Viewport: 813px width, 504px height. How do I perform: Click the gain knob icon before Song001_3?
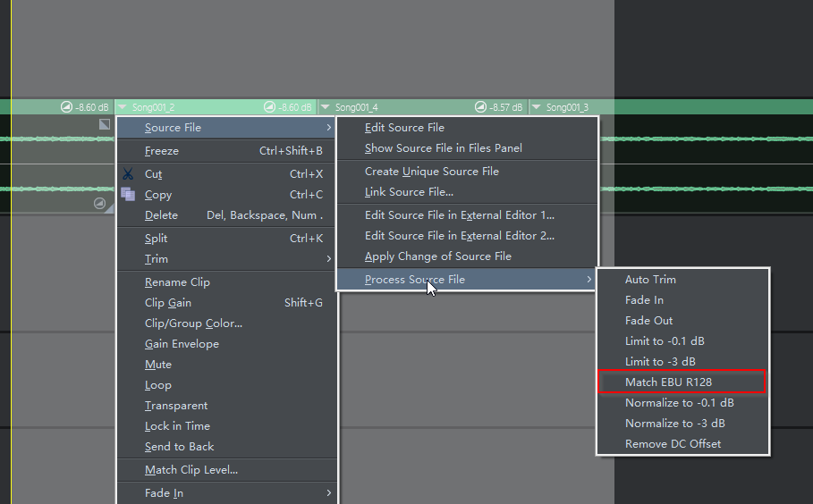[481, 107]
